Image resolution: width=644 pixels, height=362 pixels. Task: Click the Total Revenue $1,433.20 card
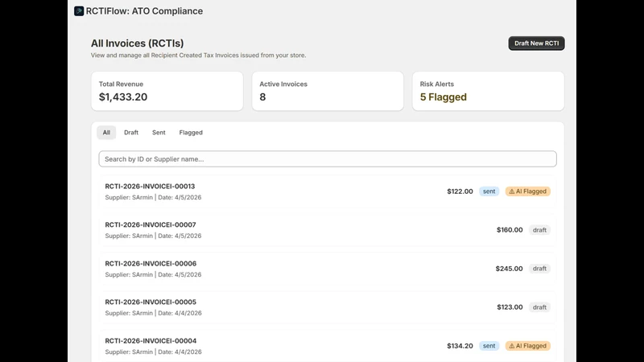click(167, 91)
